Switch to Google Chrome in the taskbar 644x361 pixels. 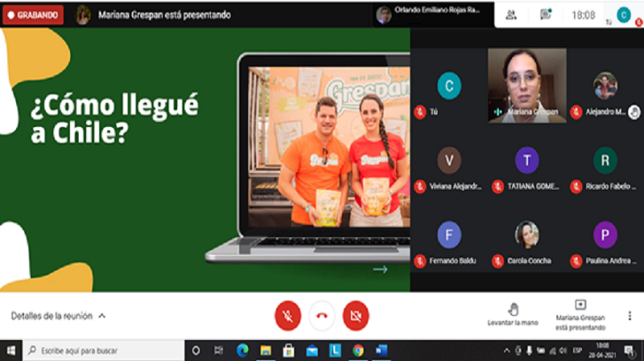click(x=358, y=351)
